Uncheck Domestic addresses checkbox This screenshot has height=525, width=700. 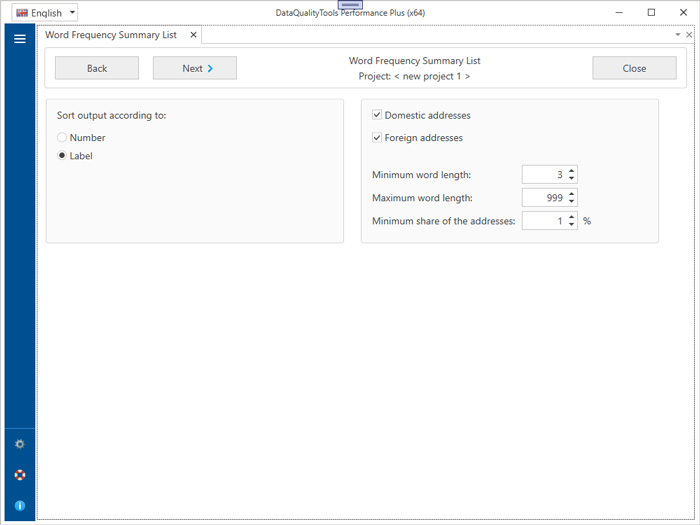[x=377, y=116]
